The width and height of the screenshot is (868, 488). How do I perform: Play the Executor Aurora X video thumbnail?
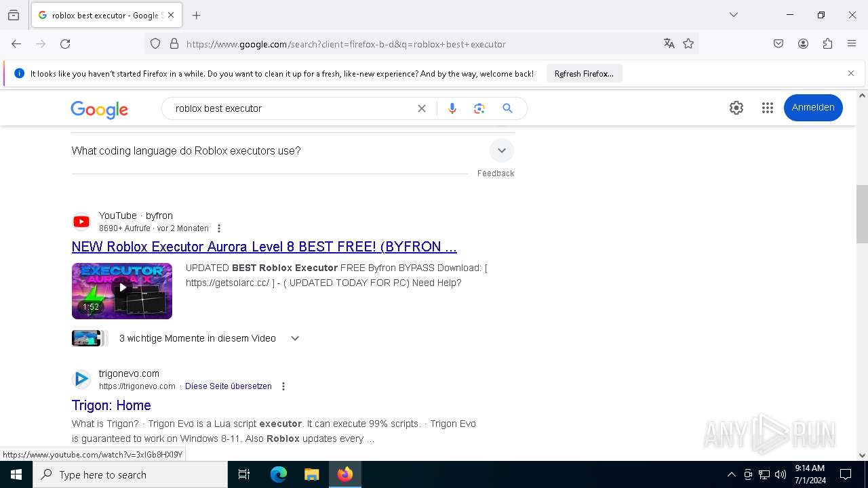tap(122, 291)
